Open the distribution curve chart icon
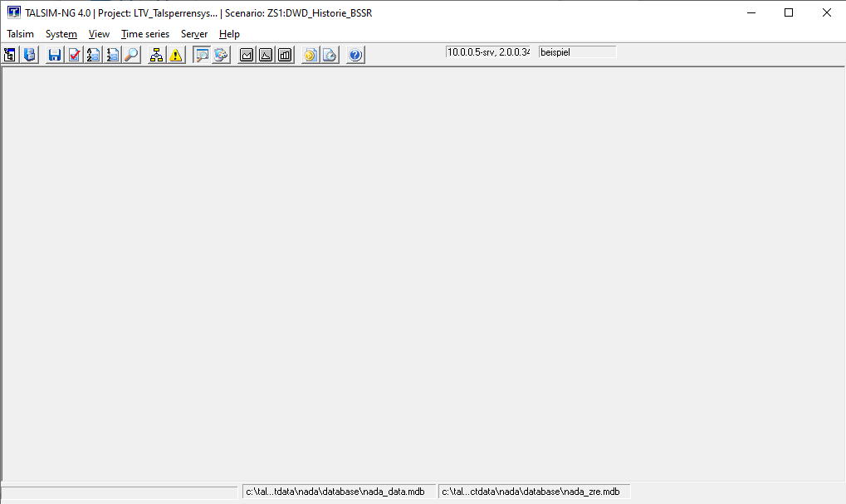846x504 pixels. tap(266, 55)
